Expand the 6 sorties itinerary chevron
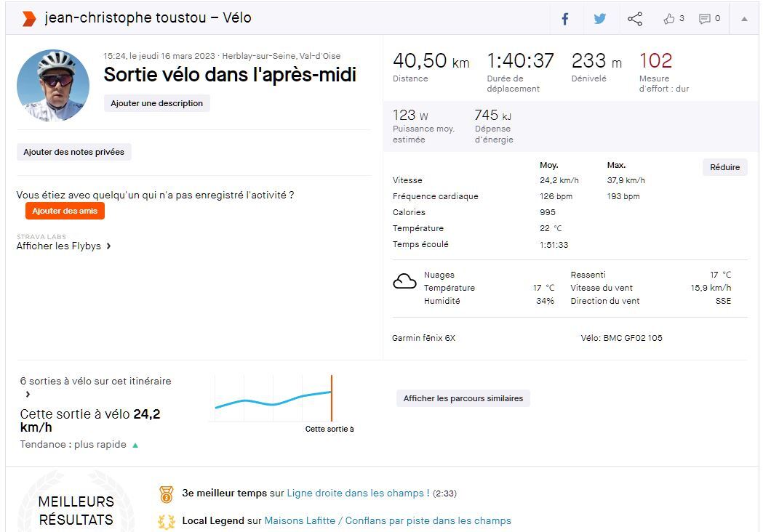This screenshot has width=763, height=532. (28, 395)
